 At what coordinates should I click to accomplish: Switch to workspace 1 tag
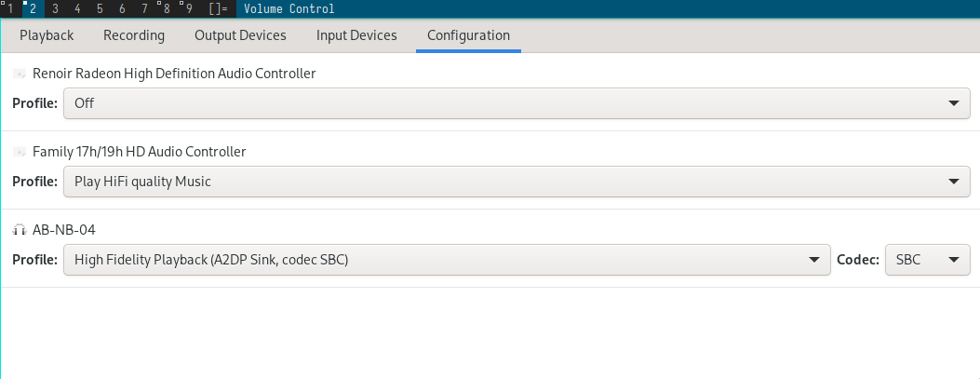(x=10, y=8)
